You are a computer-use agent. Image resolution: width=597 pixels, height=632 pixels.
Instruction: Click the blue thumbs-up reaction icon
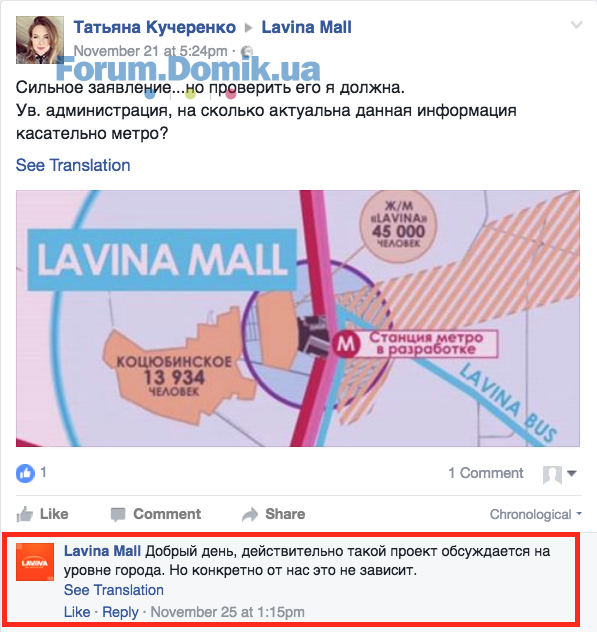(25, 473)
